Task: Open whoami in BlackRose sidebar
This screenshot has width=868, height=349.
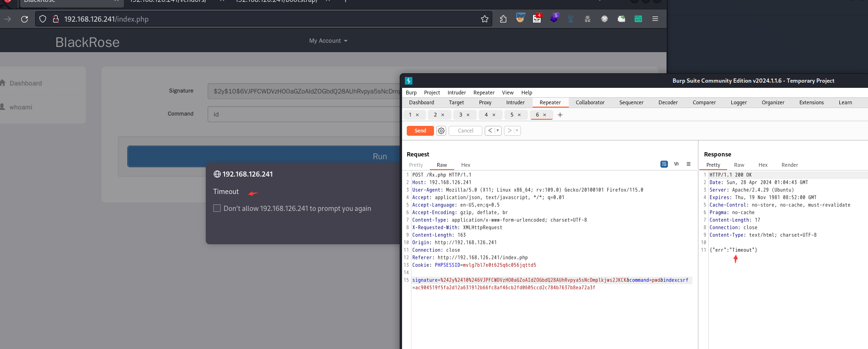Action: point(21,107)
